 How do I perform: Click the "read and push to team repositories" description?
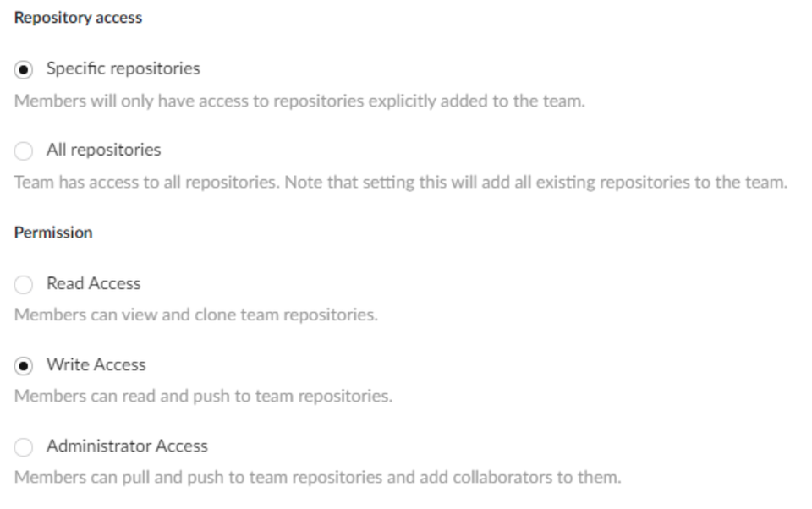point(203,397)
